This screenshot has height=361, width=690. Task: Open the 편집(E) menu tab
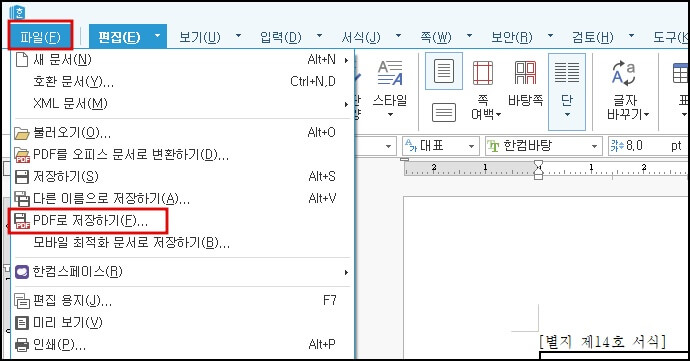(x=119, y=37)
